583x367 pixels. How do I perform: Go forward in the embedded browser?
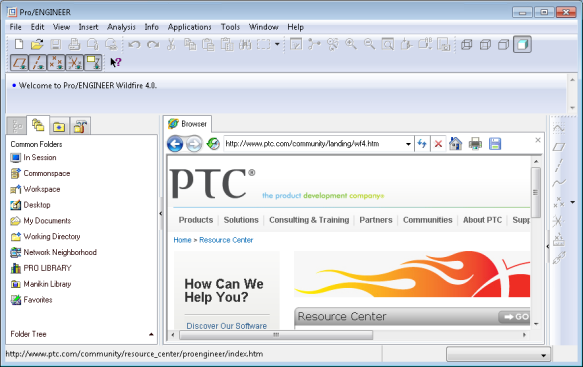pos(194,144)
